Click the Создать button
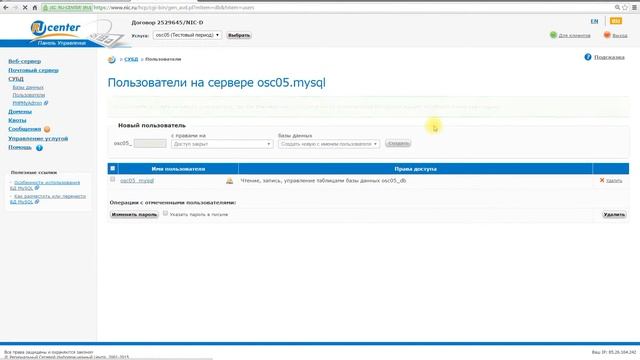The image size is (640, 360). pos(398,144)
